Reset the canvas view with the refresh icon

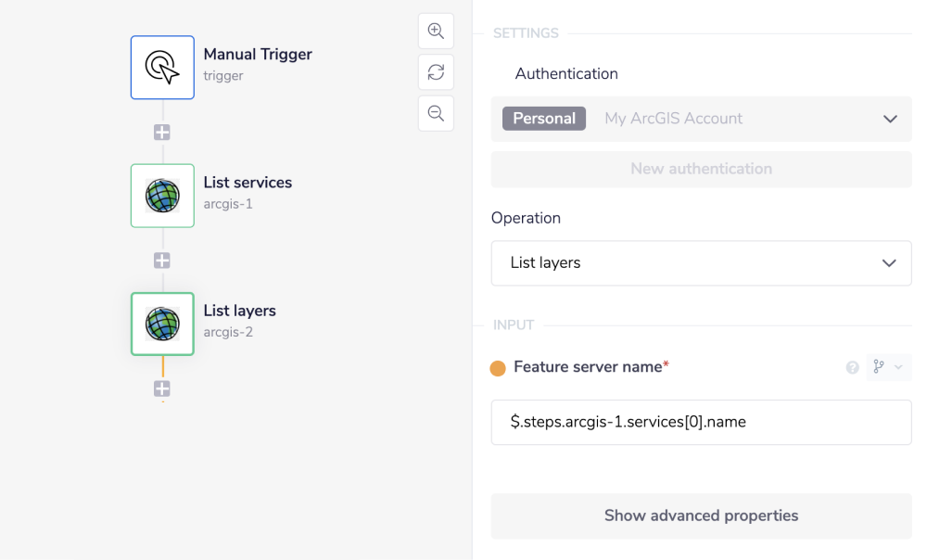[436, 72]
